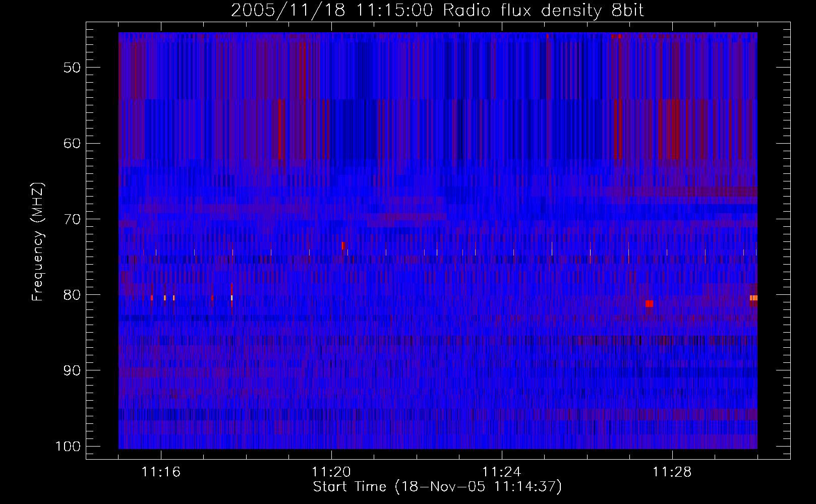Click the 60 frequency tick label
The width and height of the screenshot is (816, 504).
pos(72,143)
